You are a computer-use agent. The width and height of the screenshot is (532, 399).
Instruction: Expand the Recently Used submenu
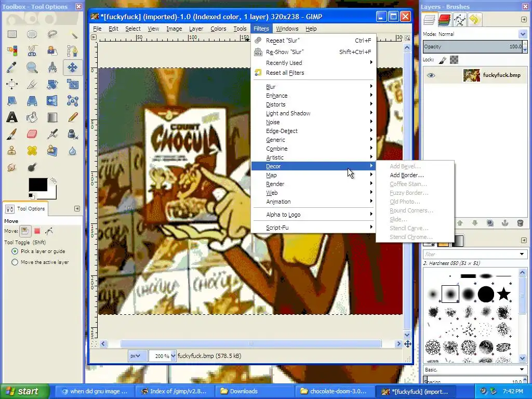313,63
